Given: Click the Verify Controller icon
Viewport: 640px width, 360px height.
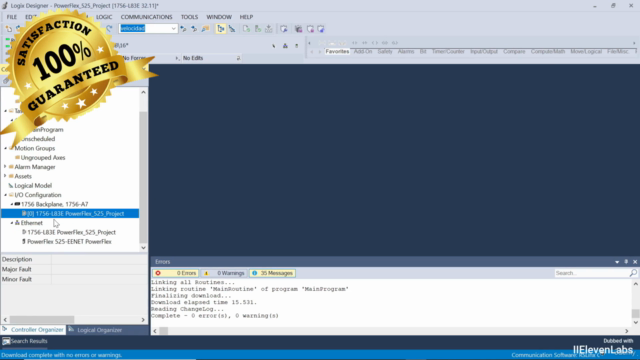Looking at the screenshot, I should tap(258, 29).
